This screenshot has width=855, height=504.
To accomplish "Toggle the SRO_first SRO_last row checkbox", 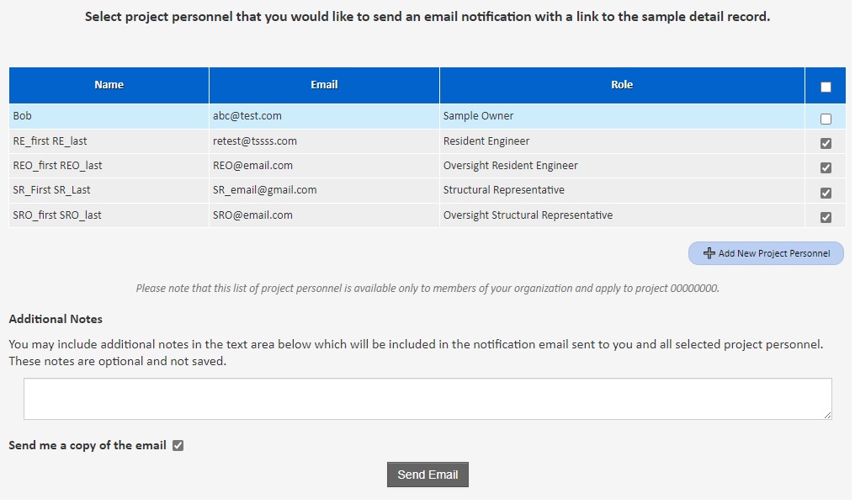I will click(x=826, y=217).
